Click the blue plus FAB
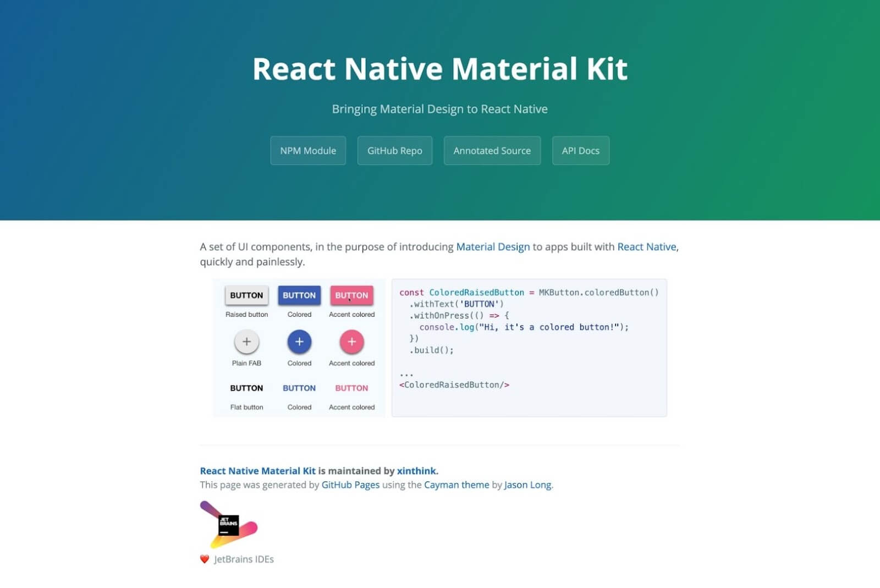 point(299,342)
